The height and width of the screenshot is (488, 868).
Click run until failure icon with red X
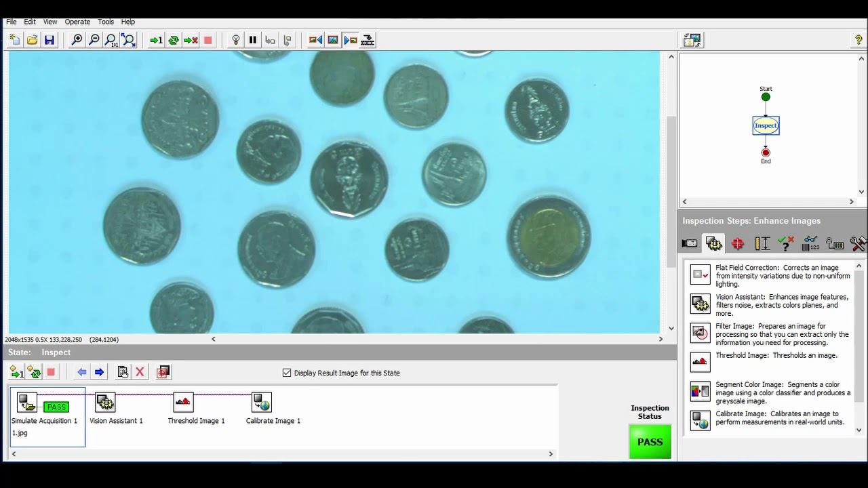[x=191, y=40]
